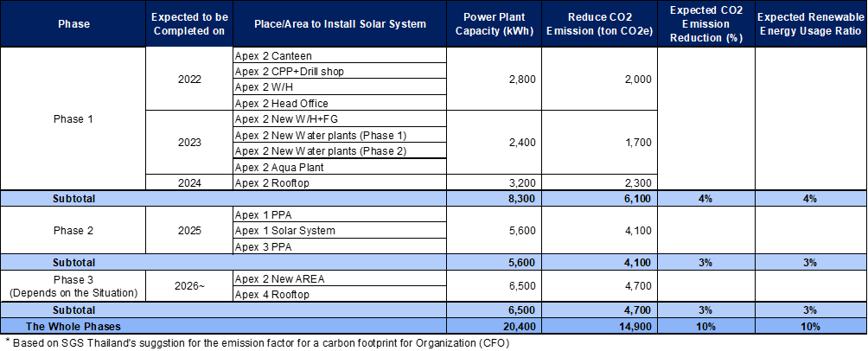This screenshot has height=351, width=868.
Task: Select 'Apex 2 Canteen' row
Action: (x=340, y=55)
